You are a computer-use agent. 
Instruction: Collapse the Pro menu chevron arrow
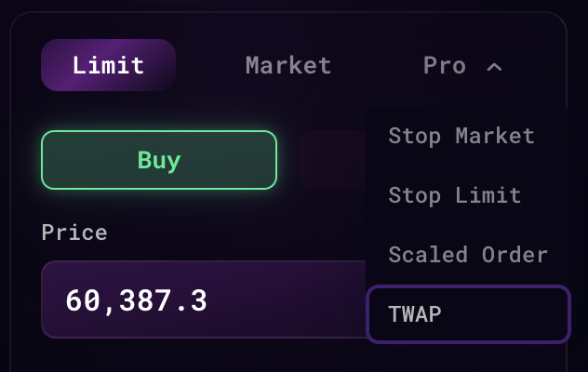[x=495, y=67]
